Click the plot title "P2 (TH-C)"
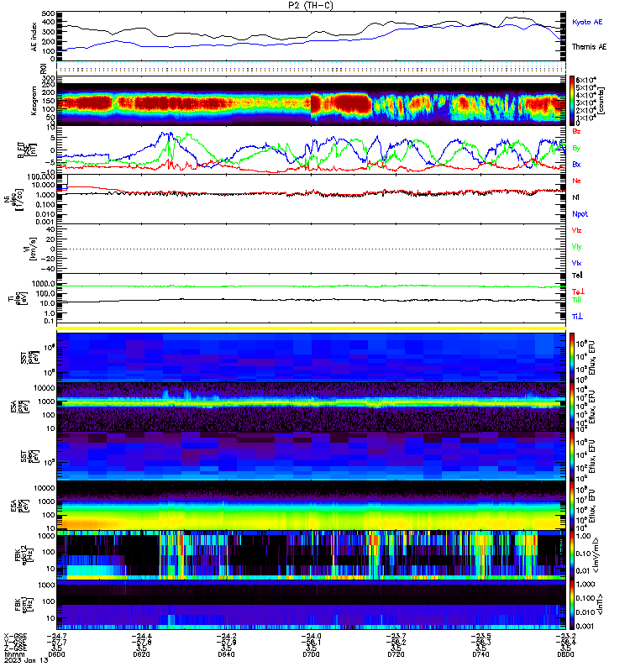Screen dimensions: 630x672 click(311, 5)
